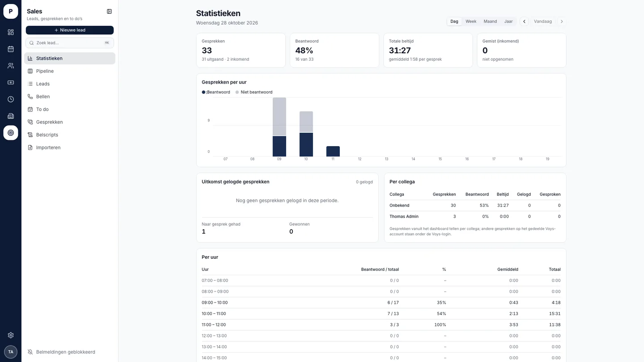This screenshot has height=362, width=644.
Task: Click the highlighted target icon in the rail
Action: click(x=11, y=133)
